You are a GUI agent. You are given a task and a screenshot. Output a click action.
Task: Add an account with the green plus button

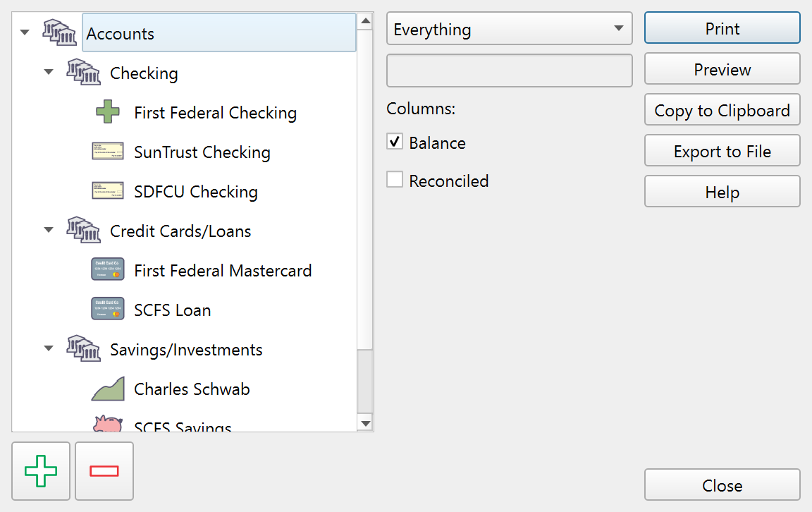click(x=41, y=471)
